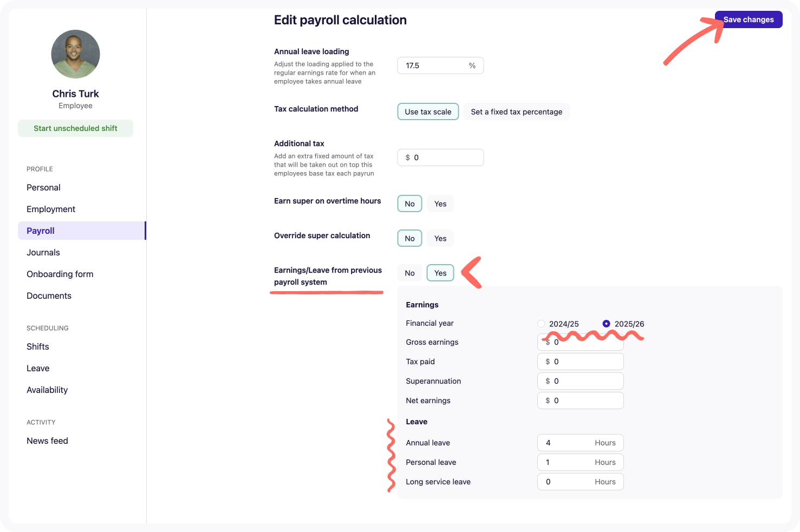This screenshot has height=532, width=800.
Task: Select the 2025/26 financial year radio
Action: (606, 324)
